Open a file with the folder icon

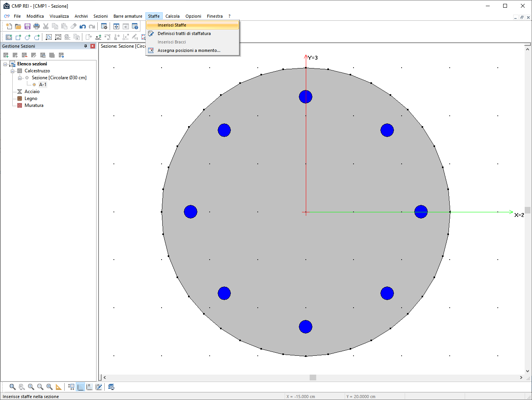tap(18, 26)
